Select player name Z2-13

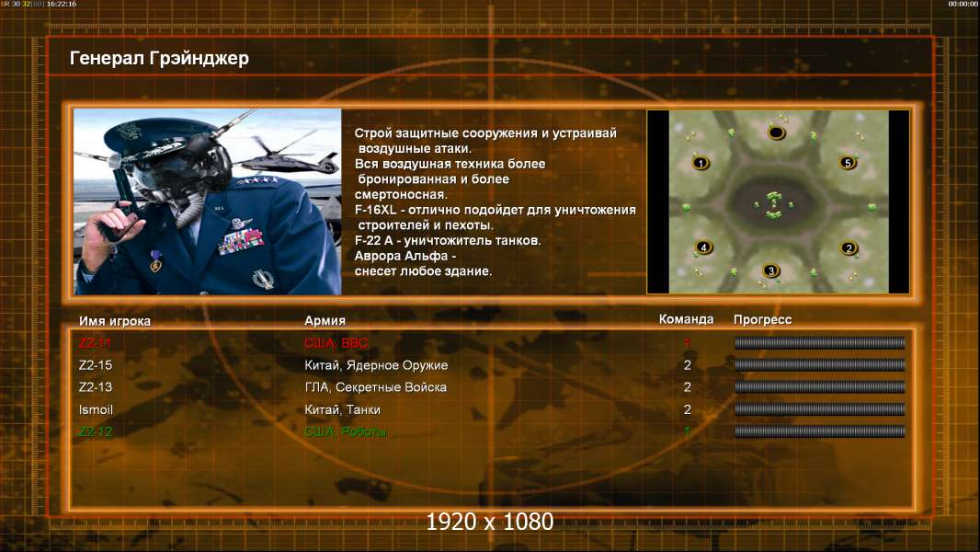96,387
